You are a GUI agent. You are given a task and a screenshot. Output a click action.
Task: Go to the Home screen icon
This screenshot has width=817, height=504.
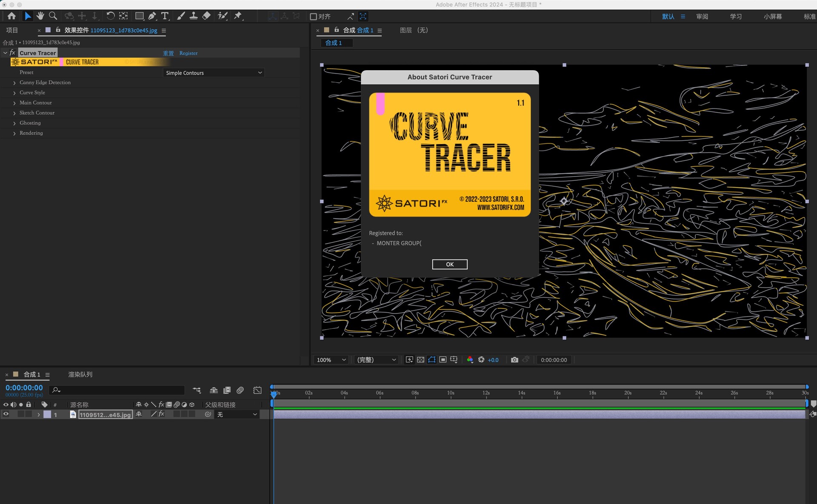(x=11, y=16)
